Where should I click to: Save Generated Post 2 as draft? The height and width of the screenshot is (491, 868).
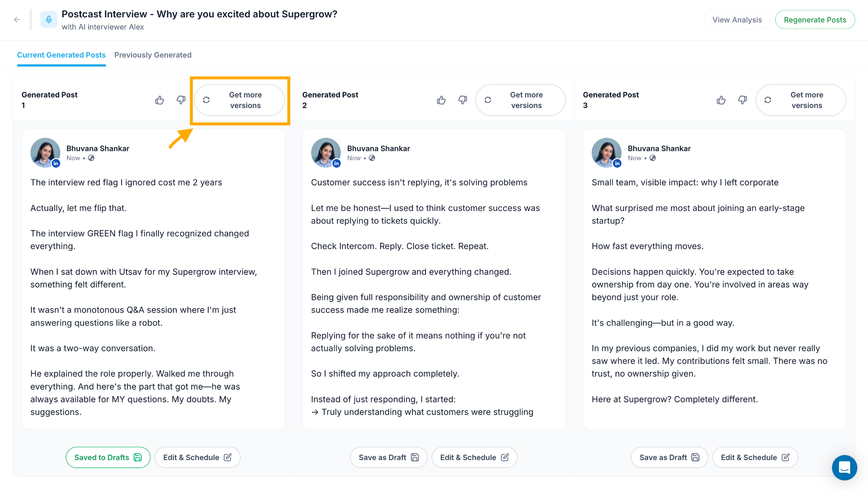tap(389, 458)
